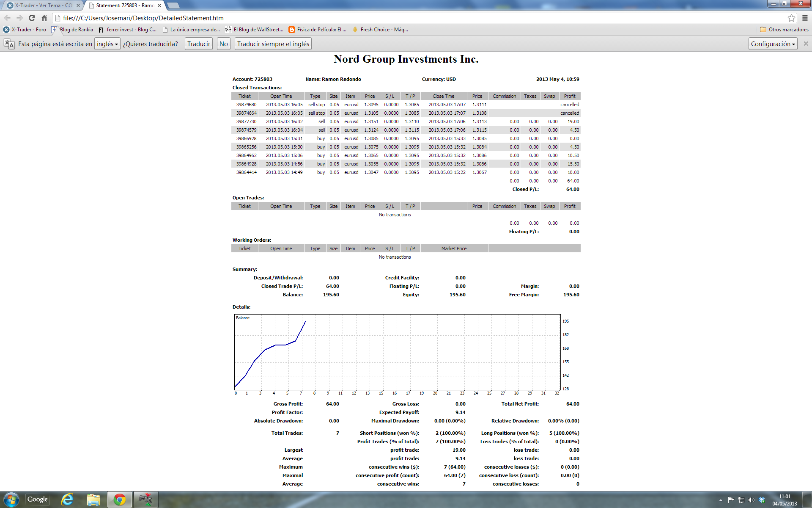Show hidden system tray icons arrow
This screenshot has width=812, height=508.
pos(721,500)
